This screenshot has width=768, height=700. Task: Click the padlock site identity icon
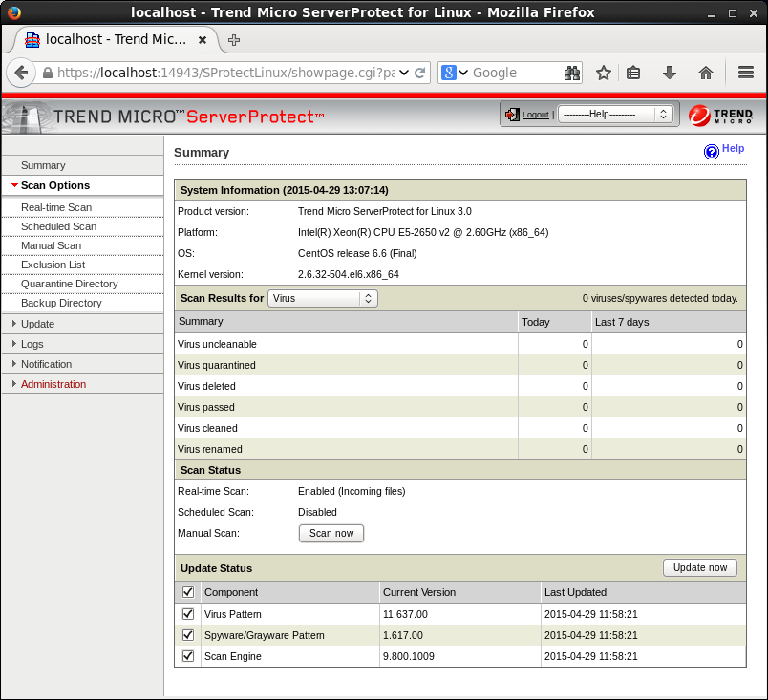click(x=48, y=73)
